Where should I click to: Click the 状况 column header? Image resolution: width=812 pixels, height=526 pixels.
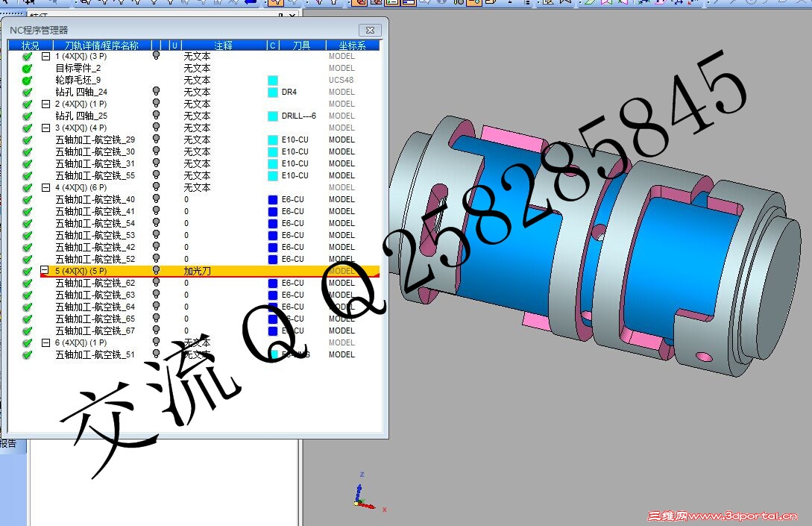coord(30,46)
